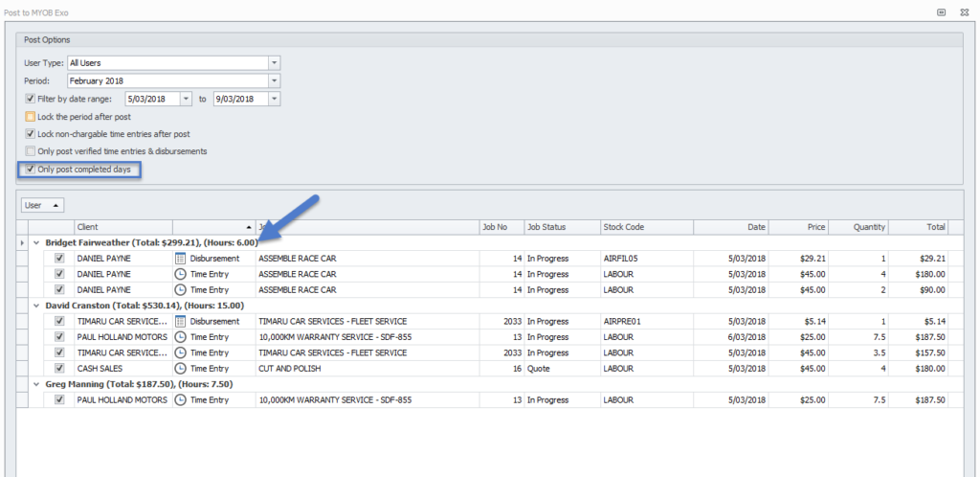
Task: Click the AIRPRE01 stock code cell
Action: [646, 321]
